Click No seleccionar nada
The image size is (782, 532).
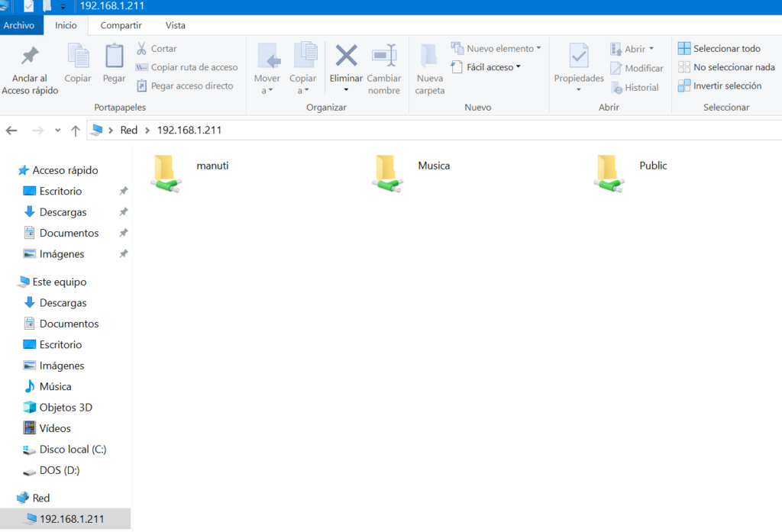[x=726, y=67]
